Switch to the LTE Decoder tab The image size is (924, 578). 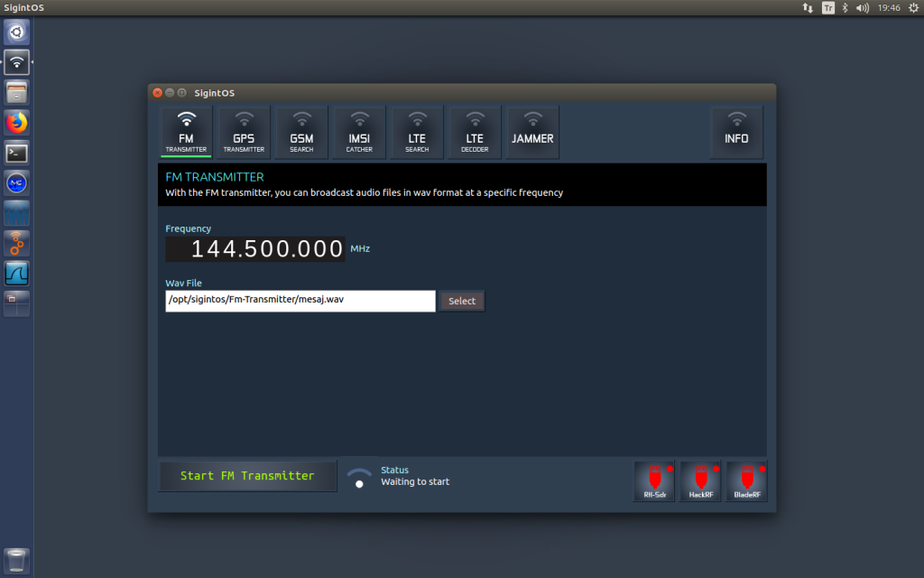(x=475, y=133)
